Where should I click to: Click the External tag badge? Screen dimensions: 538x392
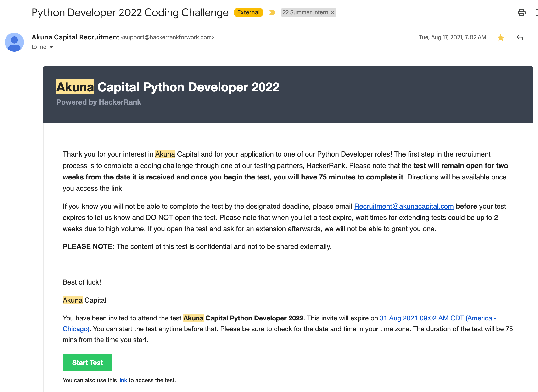pos(248,12)
